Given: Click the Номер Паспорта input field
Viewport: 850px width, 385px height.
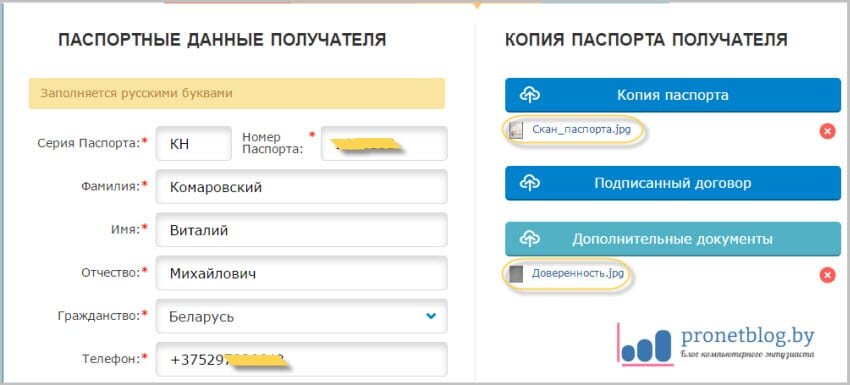Looking at the screenshot, I should coord(384,144).
